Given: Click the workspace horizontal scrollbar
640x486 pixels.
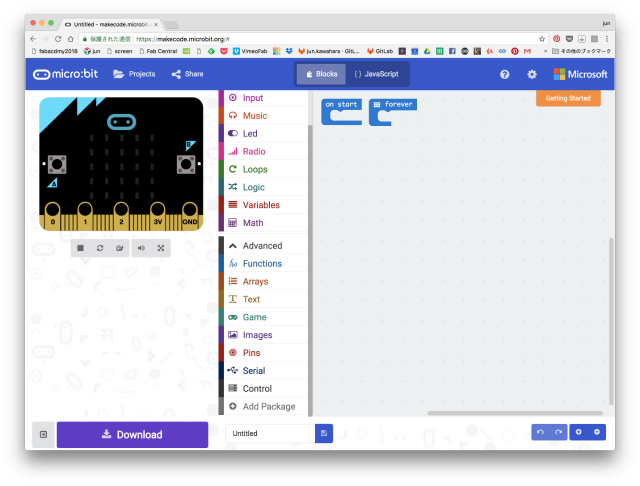Looking at the screenshot, I should pyautogui.click(x=515, y=413).
